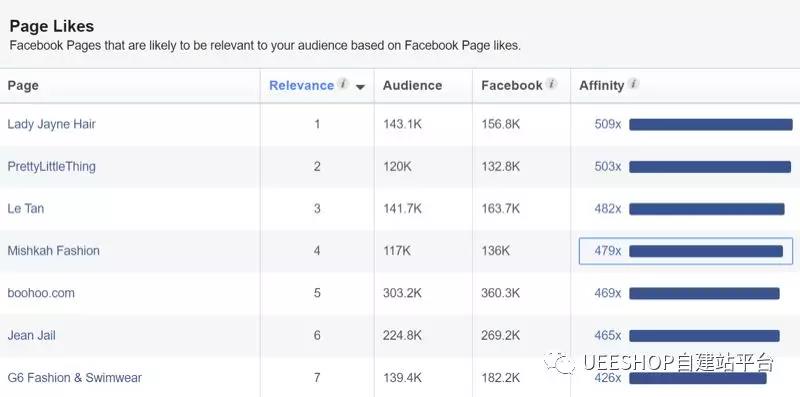
Task: Select the Audience column header
Action: pos(412,86)
